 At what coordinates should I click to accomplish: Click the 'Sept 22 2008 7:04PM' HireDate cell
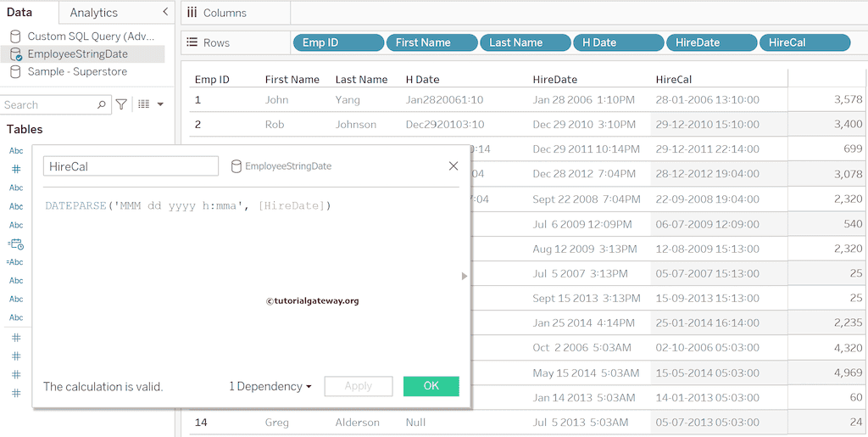(x=587, y=199)
